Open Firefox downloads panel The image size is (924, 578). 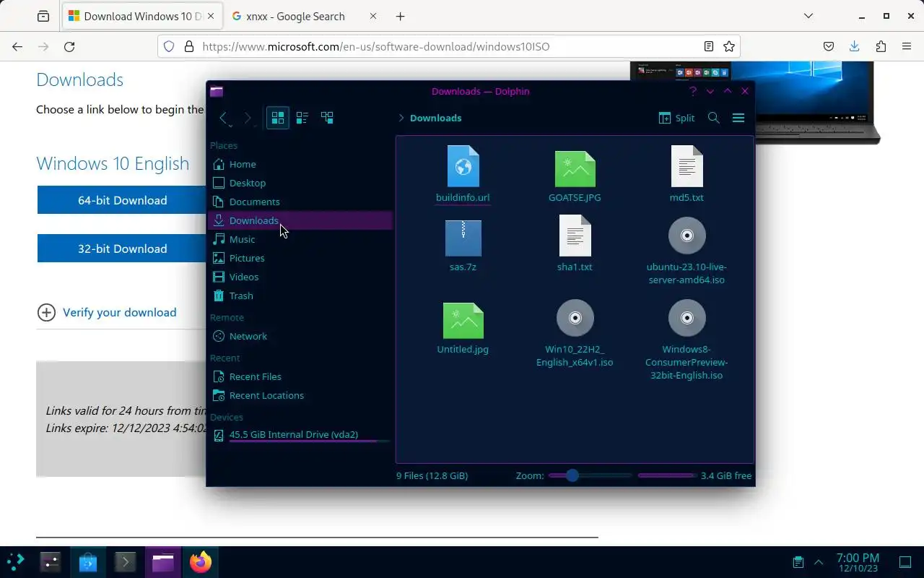click(x=855, y=46)
